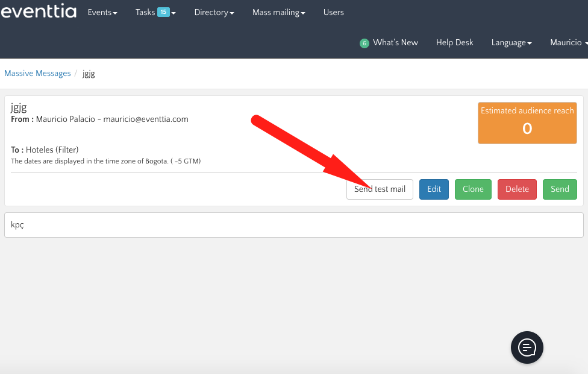Click the green Send button
This screenshot has width=588, height=374.
[x=560, y=189]
